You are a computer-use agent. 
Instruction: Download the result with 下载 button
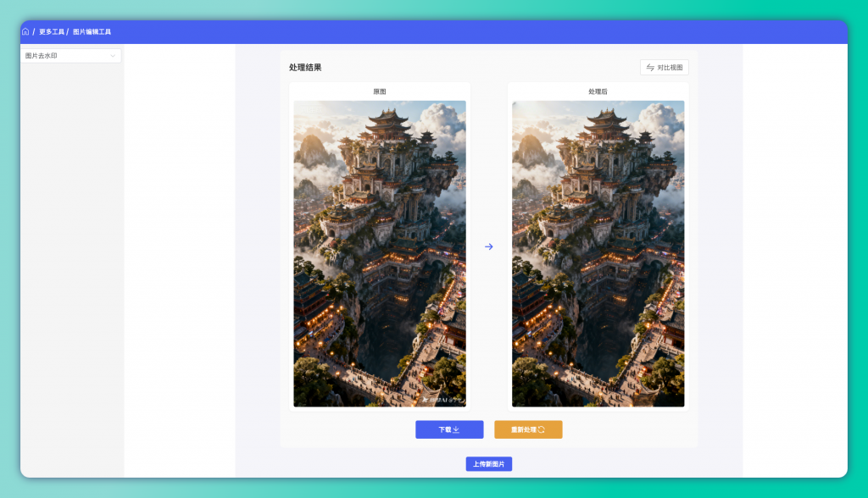449,429
